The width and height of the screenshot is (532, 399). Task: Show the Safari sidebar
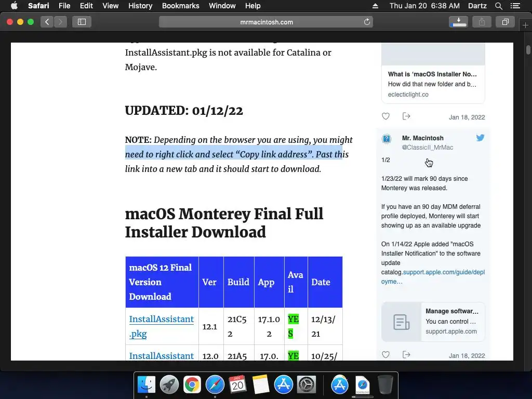point(82,22)
